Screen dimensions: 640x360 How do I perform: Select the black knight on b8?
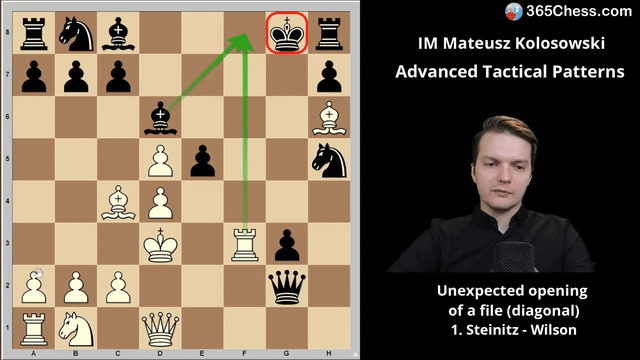(76, 34)
